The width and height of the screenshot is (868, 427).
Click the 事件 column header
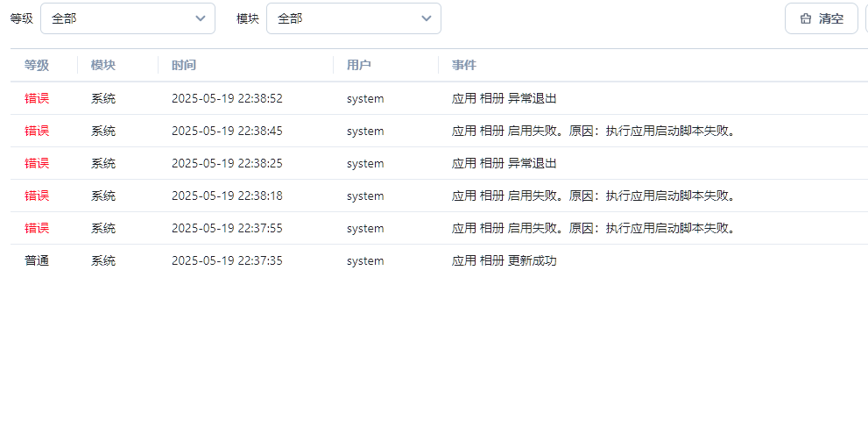(x=464, y=66)
